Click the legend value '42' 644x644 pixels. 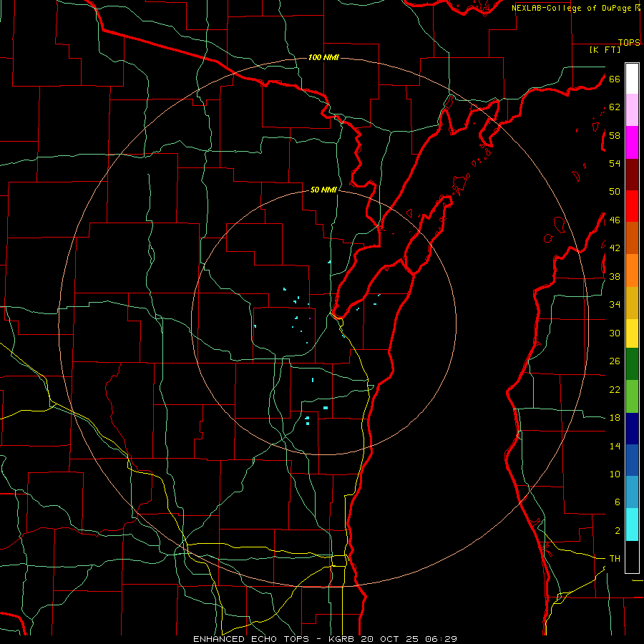pos(615,248)
